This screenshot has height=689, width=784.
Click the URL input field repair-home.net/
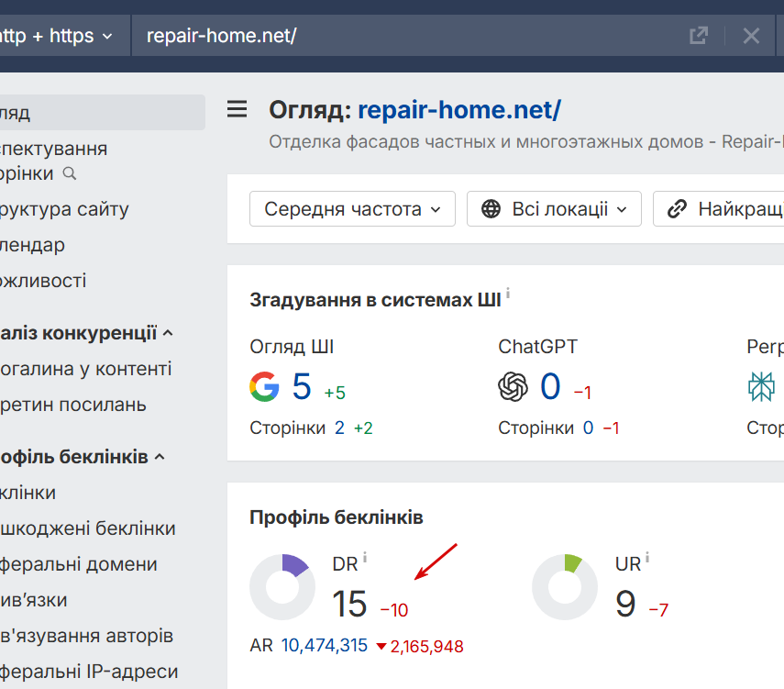(x=403, y=36)
